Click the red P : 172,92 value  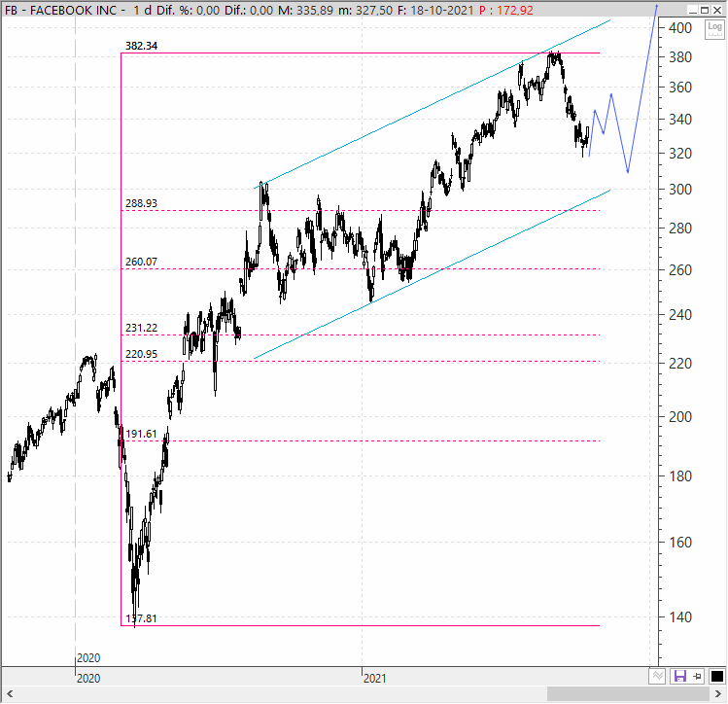tap(506, 10)
